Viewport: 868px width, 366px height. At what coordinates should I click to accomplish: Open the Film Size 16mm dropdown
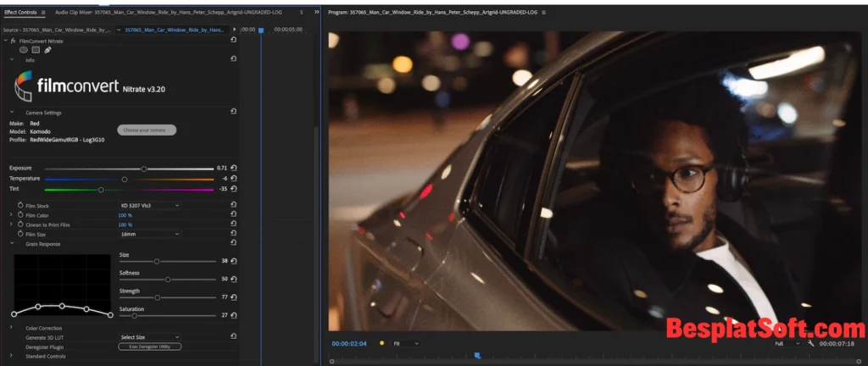[149, 234]
